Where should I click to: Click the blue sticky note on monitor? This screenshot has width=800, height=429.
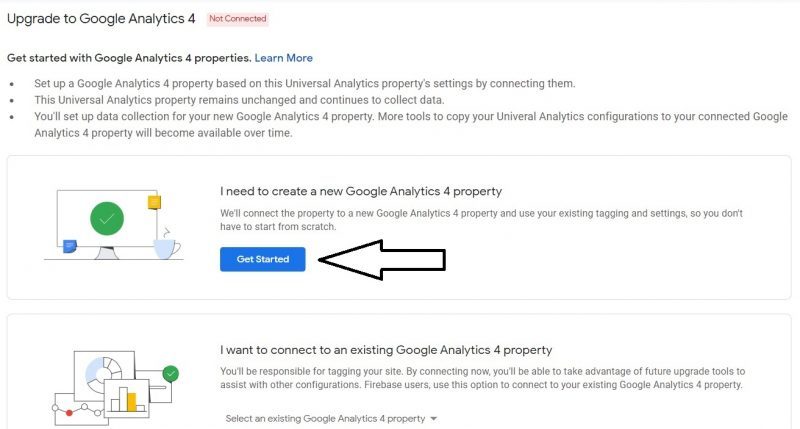point(69,246)
